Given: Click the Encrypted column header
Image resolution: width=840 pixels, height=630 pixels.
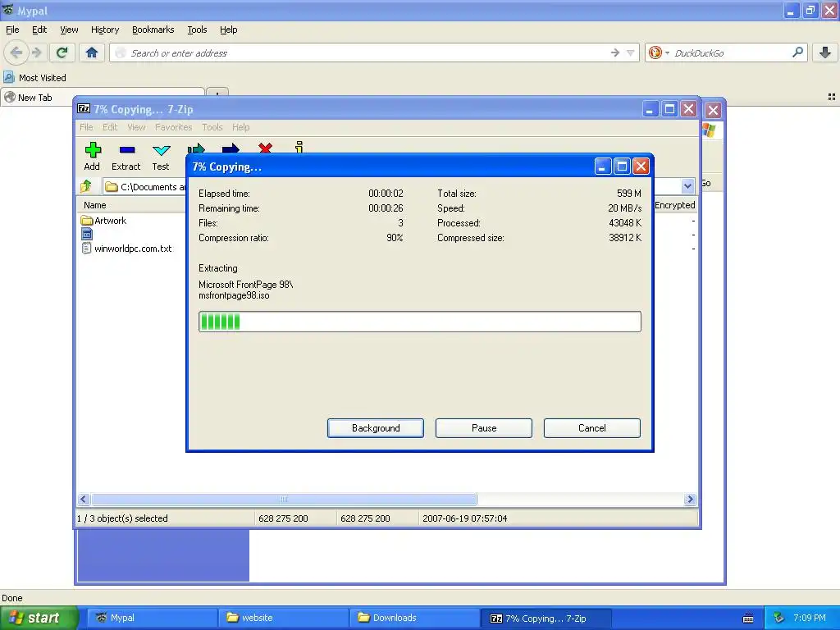Looking at the screenshot, I should pyautogui.click(x=674, y=205).
